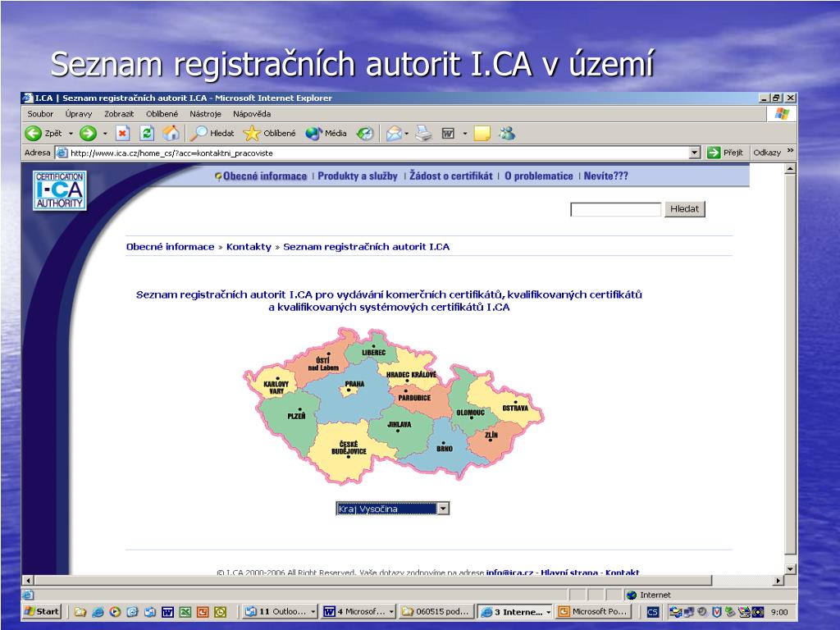This screenshot has width=840, height=630.
Task: Open the Kraj Vysočina region dropdown
Action: [443, 509]
